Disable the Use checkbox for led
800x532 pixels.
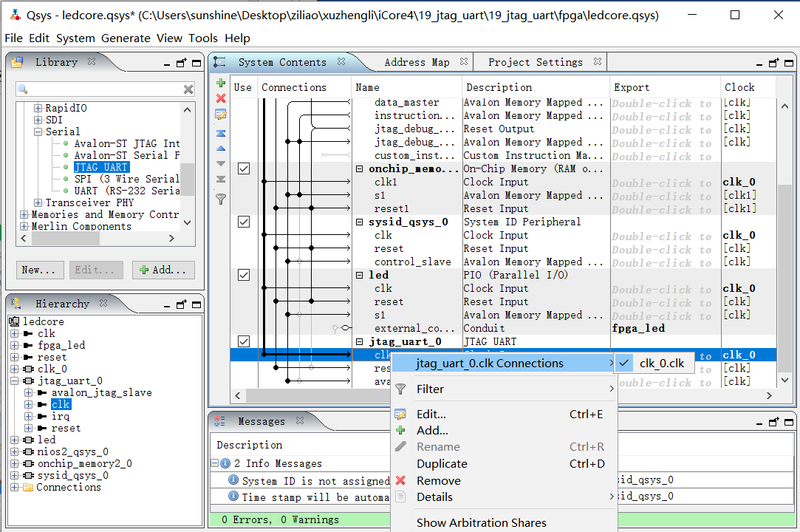coord(243,275)
